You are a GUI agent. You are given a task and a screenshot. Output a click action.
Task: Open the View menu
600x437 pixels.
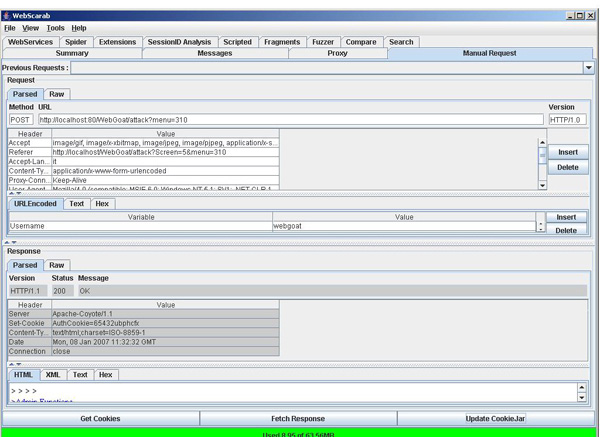pyautogui.click(x=30, y=28)
